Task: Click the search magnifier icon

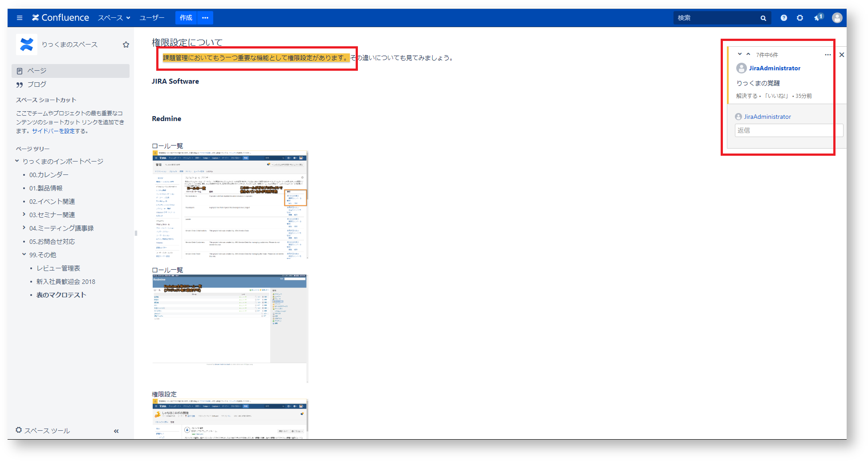Action: (x=763, y=18)
